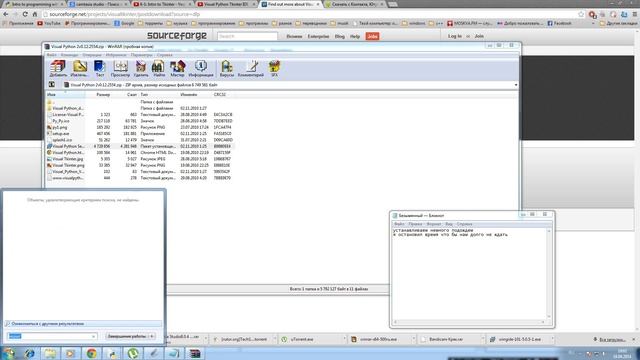Select the splash4.ico file row
Viewport: 640px width, 360px height.
coord(140,140)
